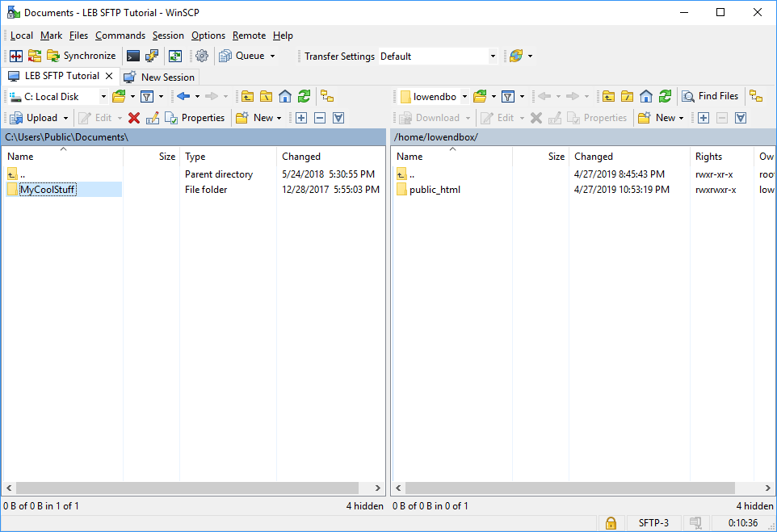
Task: Go back in local panel history
Action: [x=183, y=96]
